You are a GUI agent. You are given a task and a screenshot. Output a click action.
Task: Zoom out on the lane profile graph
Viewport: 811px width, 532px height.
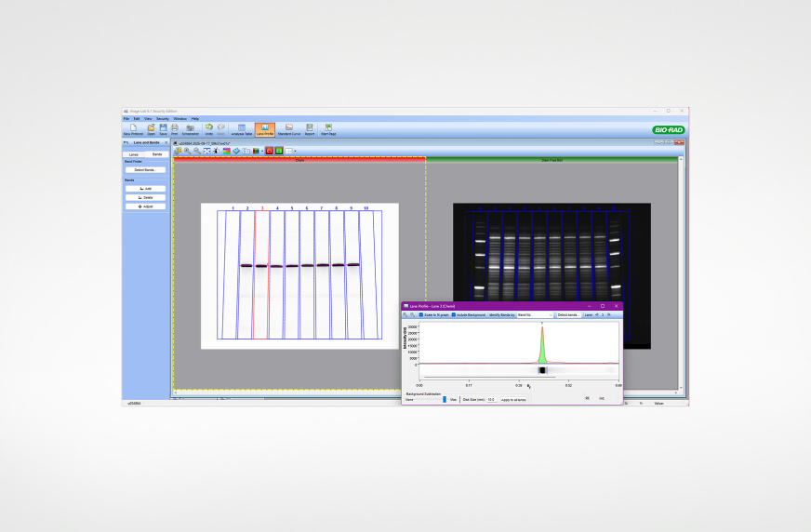(413, 315)
